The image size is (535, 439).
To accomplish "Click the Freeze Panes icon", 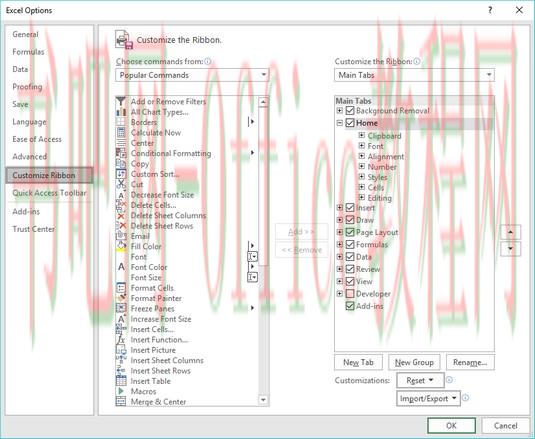I will [121, 308].
